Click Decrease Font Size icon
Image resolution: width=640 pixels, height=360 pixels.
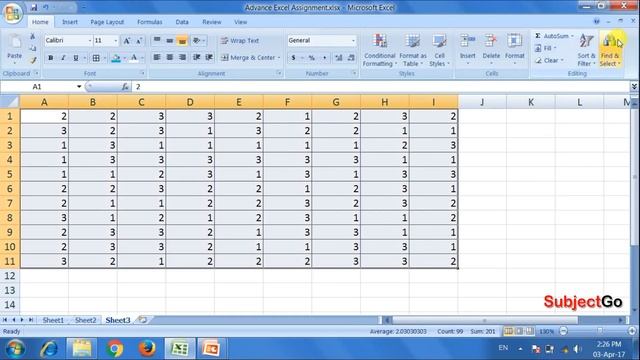139,40
